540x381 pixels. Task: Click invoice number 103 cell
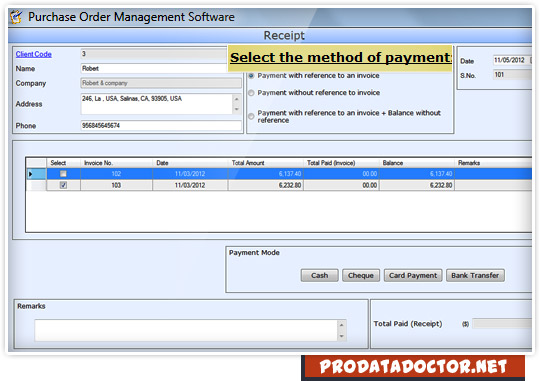point(116,185)
